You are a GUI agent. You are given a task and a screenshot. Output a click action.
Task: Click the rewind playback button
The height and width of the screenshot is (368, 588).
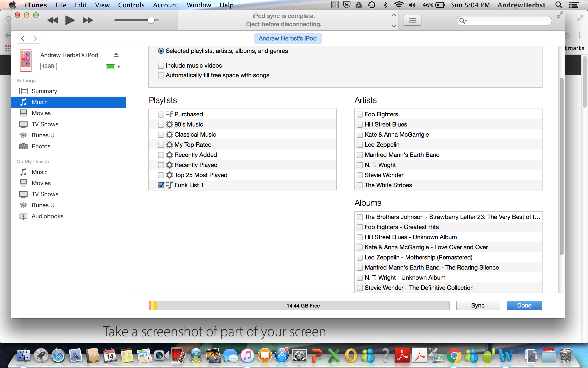[53, 20]
